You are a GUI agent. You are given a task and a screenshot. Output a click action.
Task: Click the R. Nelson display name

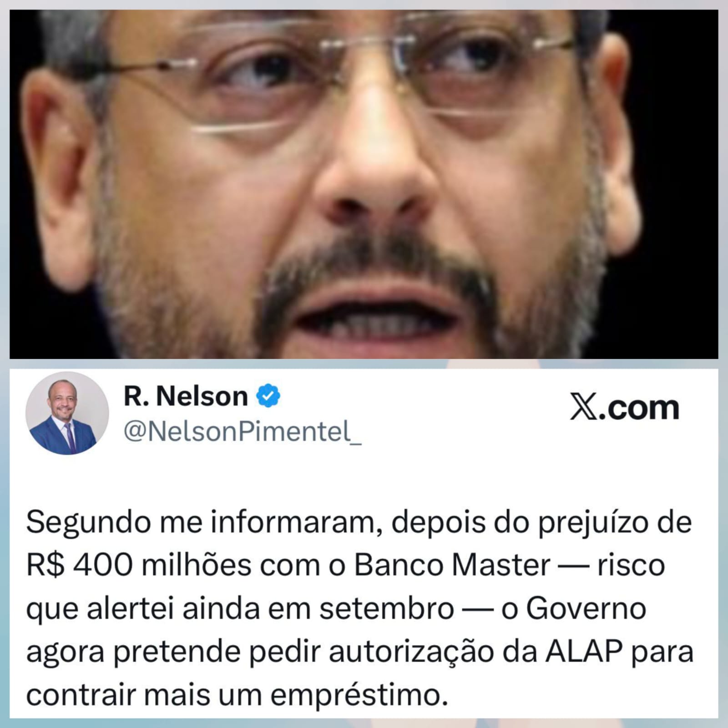pos(186,396)
